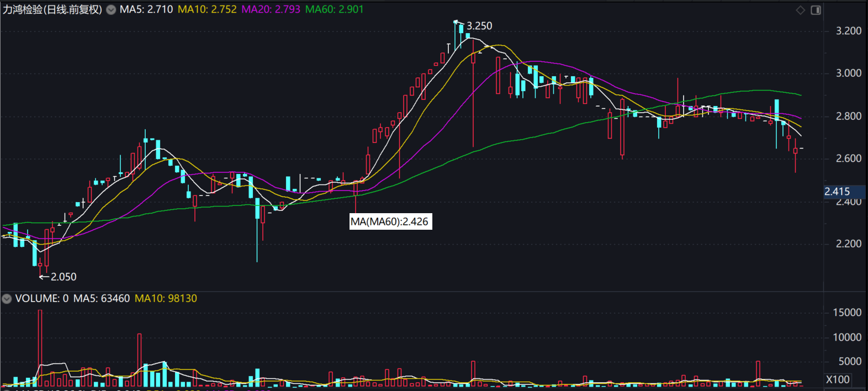The width and height of the screenshot is (868, 391).
Task: Open the dropdown beside 力鸿检验 chart title
Action: (111, 10)
